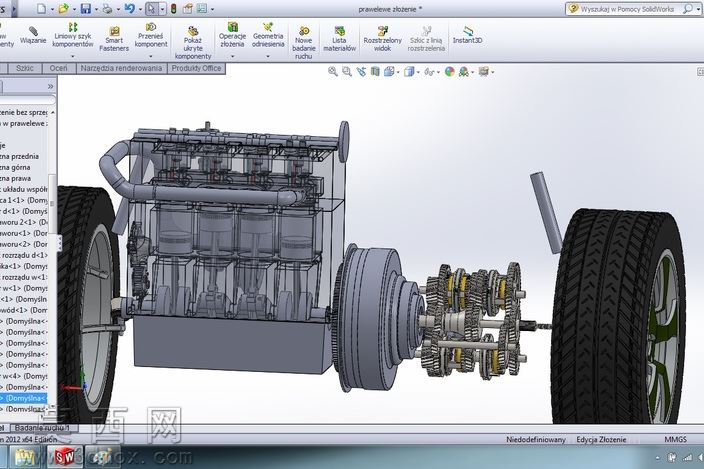Click the Zoom to Fit icon
The width and height of the screenshot is (704, 469).
tap(333, 71)
